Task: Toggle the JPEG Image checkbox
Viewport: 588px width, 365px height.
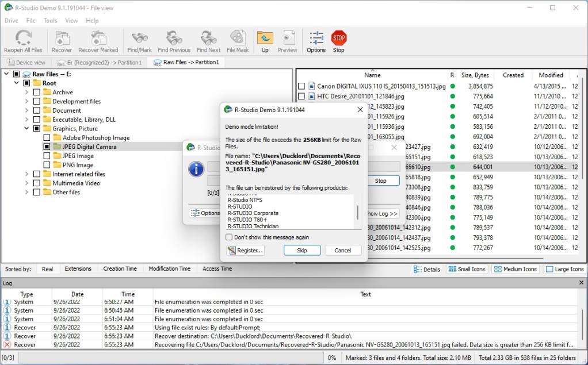Action: pos(47,156)
